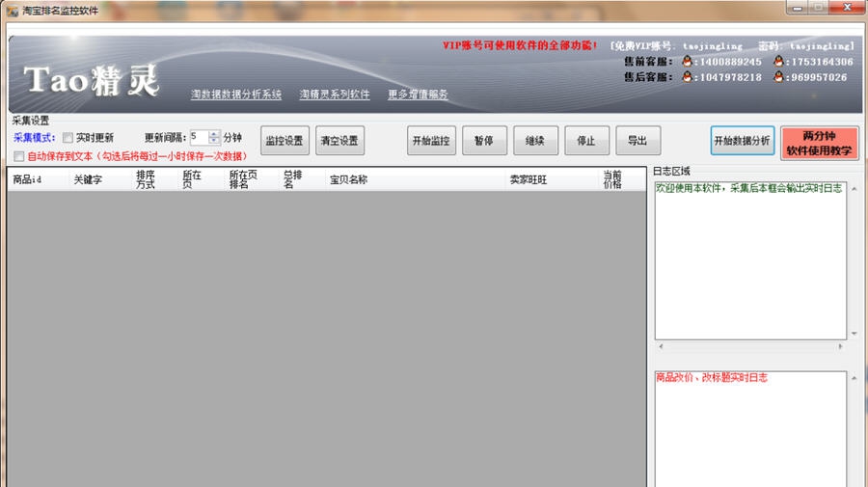Click scroll-down arrow of upper log box
The image size is (868, 487).
[854, 334]
